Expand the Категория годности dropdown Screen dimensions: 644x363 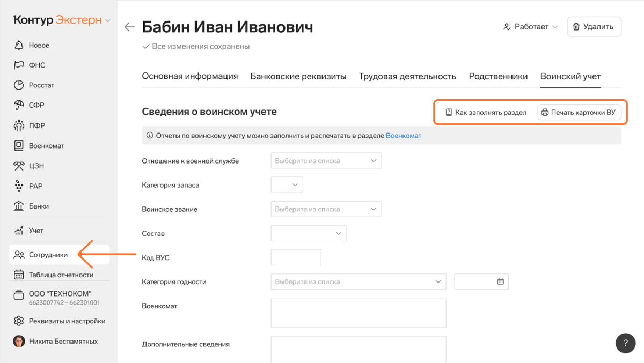[358, 281]
